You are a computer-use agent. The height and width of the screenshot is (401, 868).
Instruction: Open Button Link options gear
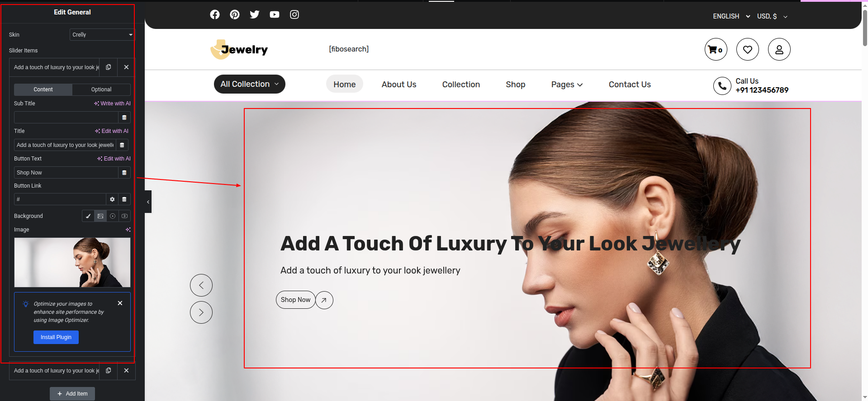coord(112,199)
